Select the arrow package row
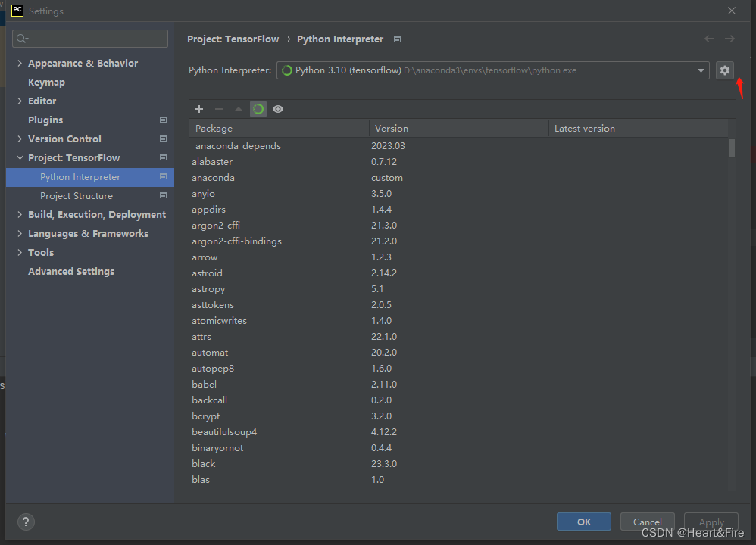Screen dimensions: 756x545 [x=458, y=257]
